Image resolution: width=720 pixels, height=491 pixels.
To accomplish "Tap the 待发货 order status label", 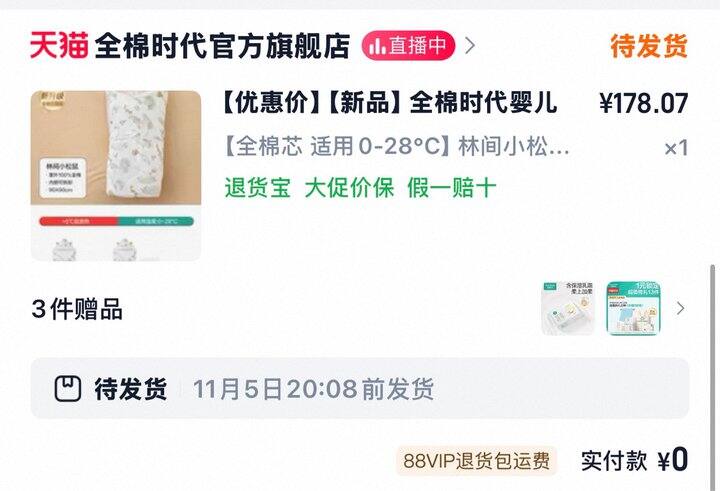I will click(649, 45).
